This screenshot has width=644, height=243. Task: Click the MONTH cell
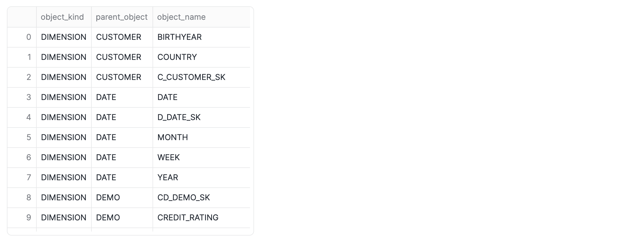[x=201, y=138]
